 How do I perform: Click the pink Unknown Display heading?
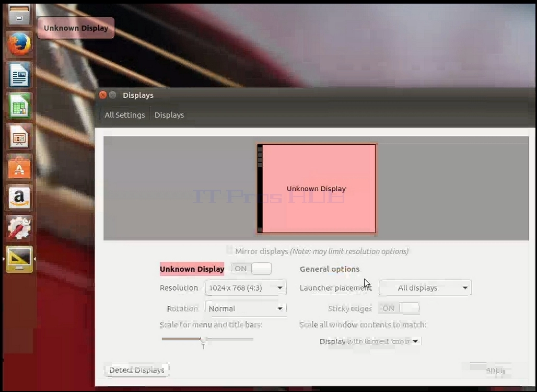click(192, 269)
